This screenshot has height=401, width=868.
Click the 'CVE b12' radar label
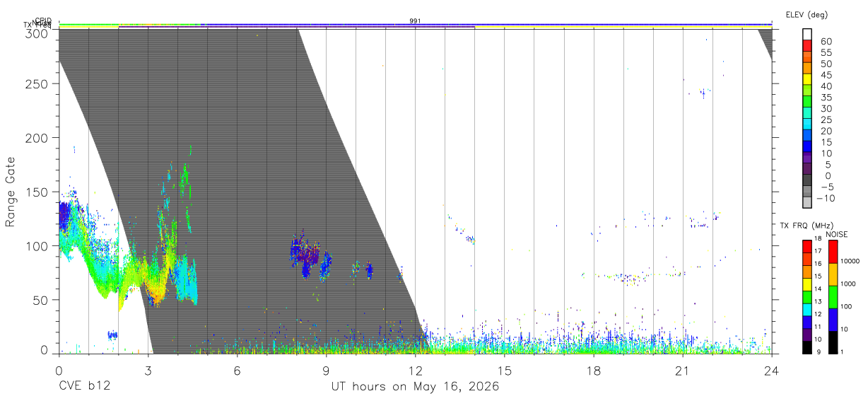(84, 387)
